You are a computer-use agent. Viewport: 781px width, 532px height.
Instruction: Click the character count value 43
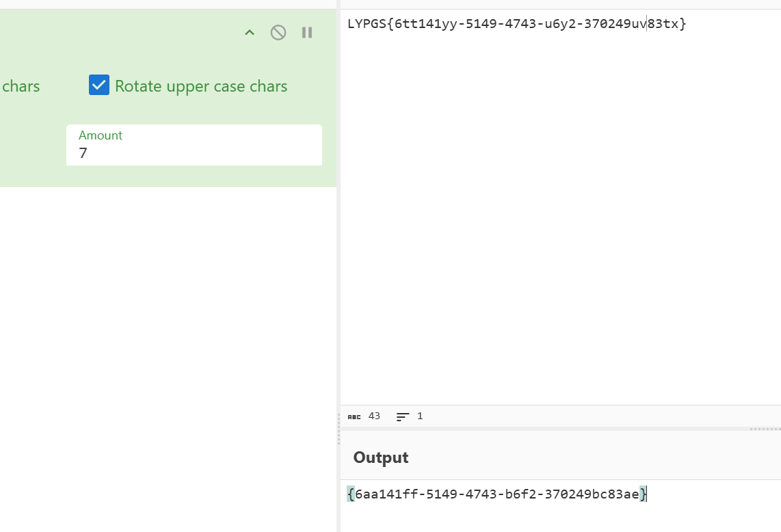tap(374, 416)
